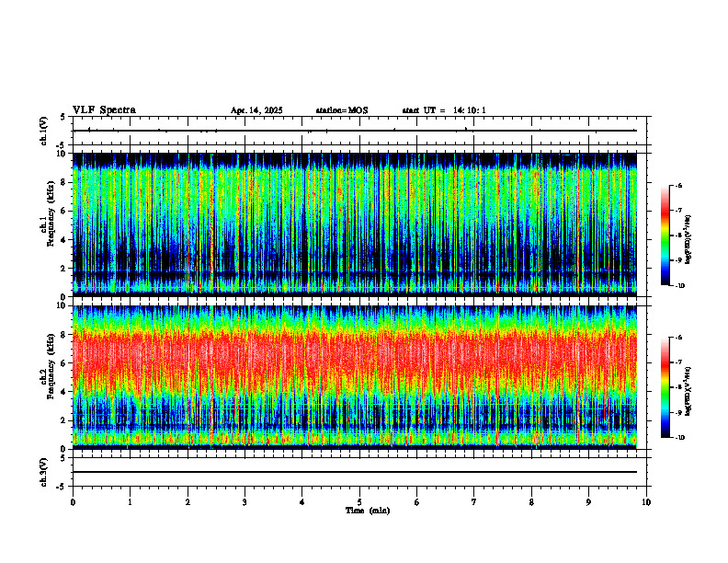Image resolution: width=728 pixels, height=563 pixels.
Task: Click time axis tick label "5"
Action: (359, 502)
